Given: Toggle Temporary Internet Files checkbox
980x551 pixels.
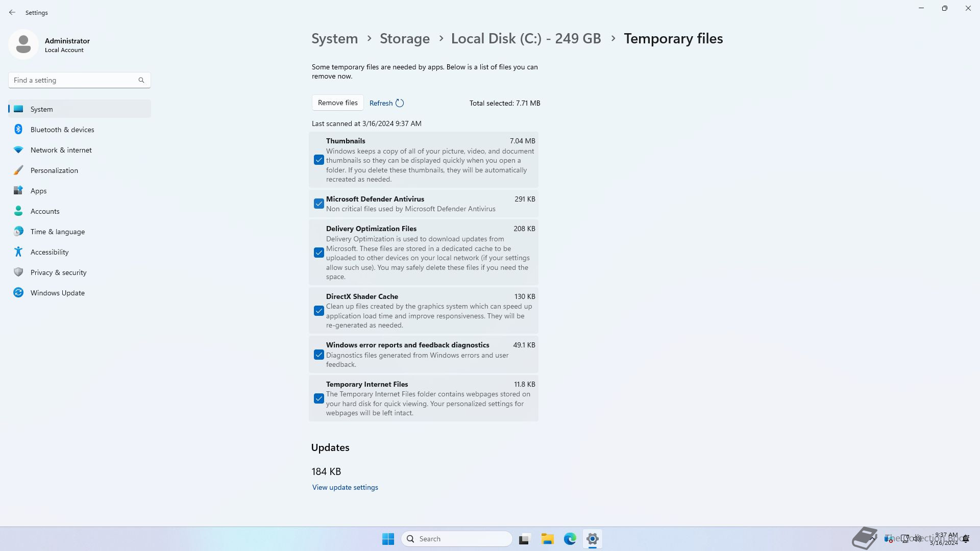Looking at the screenshot, I should 319,398.
